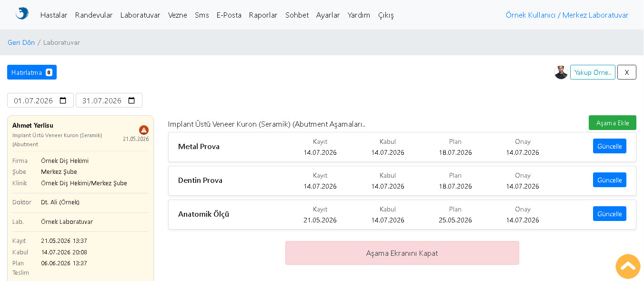The image size is (644, 281).
Task: Add a stage with Aşama Ekle
Action: [x=613, y=123]
